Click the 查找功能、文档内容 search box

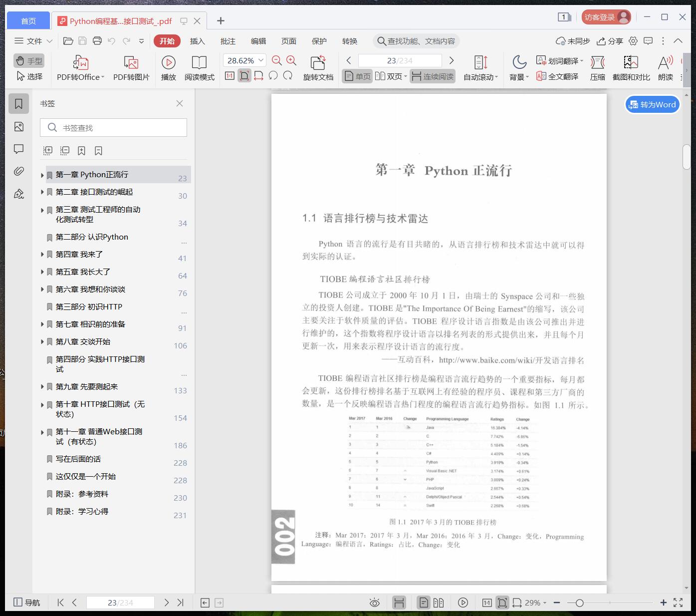coord(417,41)
